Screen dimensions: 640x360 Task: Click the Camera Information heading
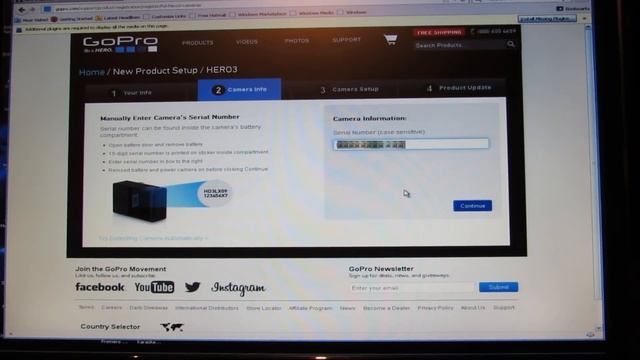(369, 118)
